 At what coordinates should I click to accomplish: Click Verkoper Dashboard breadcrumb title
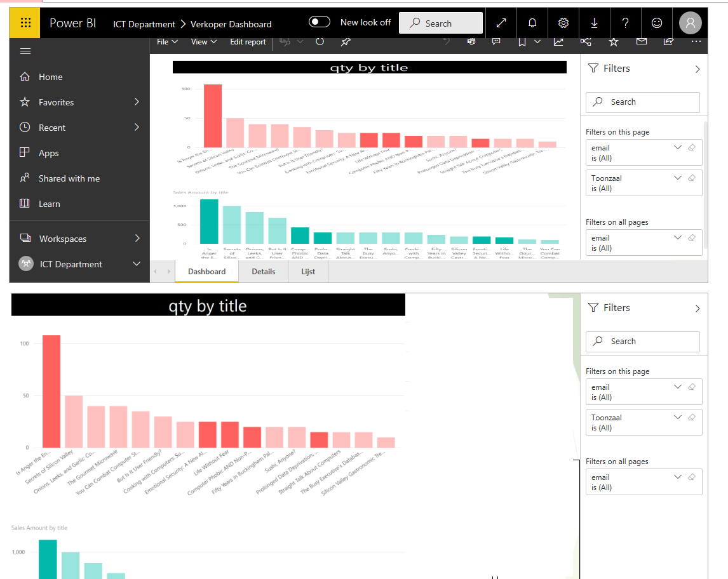coord(231,24)
